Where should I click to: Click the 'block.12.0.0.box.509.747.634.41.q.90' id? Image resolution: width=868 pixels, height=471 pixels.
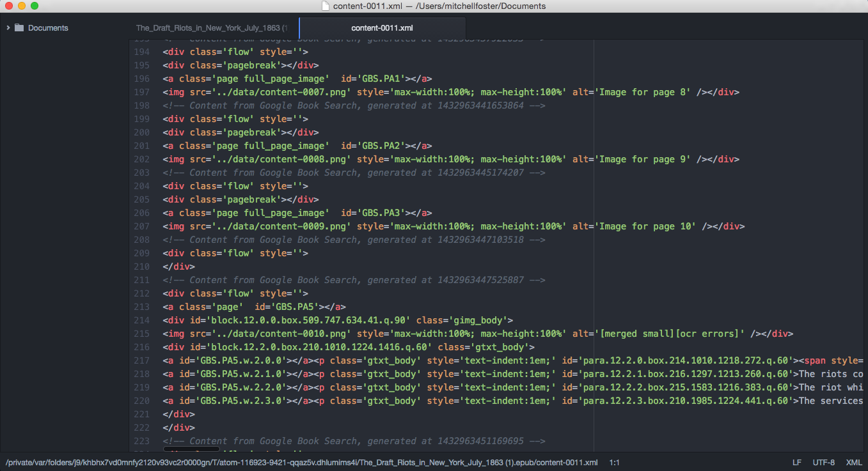pyautogui.click(x=308, y=320)
